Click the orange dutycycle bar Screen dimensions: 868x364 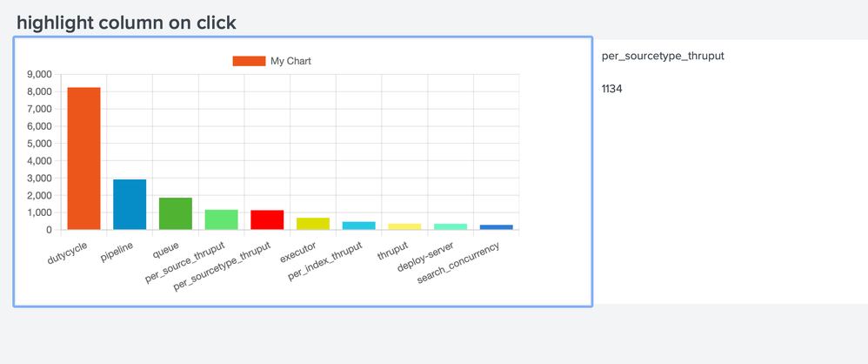84,158
